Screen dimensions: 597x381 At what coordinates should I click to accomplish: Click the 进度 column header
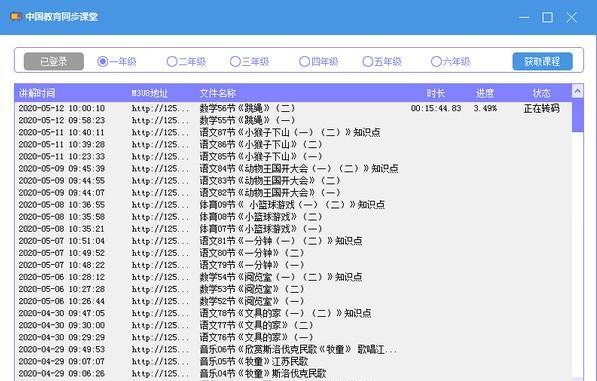click(x=485, y=93)
